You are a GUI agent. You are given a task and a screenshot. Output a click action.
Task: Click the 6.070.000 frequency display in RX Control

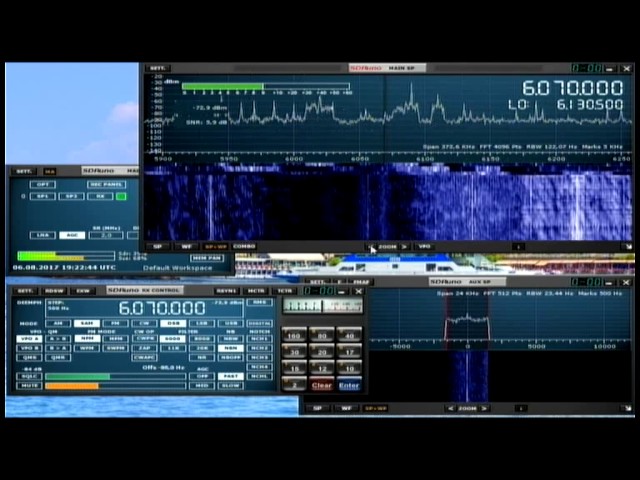tap(162, 308)
